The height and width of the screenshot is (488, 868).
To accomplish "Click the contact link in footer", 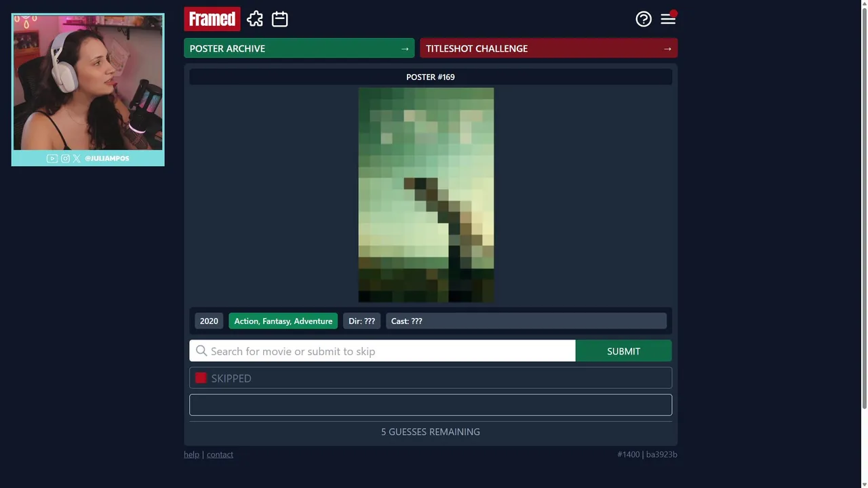I will [220, 455].
